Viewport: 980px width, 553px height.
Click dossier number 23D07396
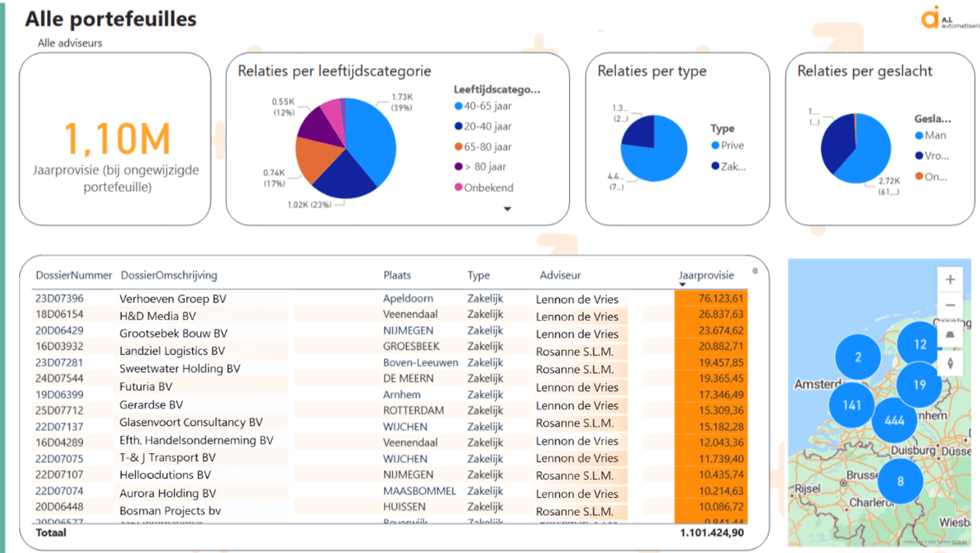[x=59, y=298]
